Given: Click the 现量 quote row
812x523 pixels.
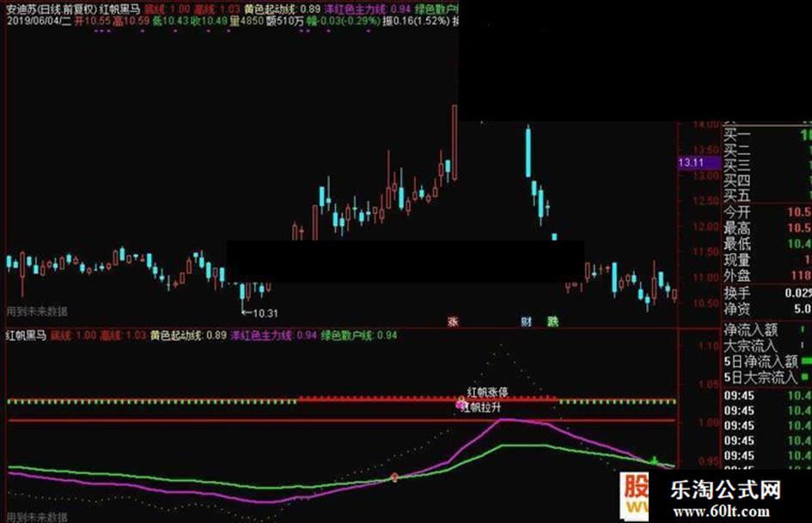Looking at the screenshot, I should tap(767, 259).
